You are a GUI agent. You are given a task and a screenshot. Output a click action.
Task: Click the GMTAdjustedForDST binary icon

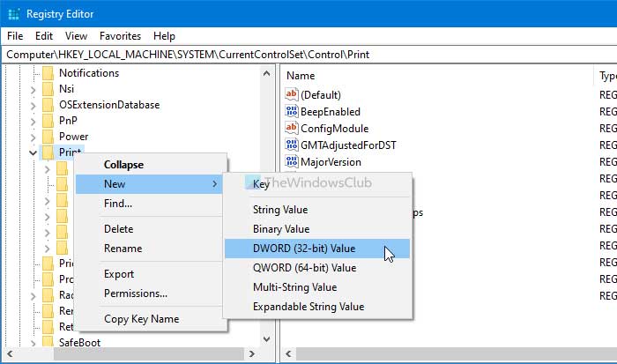(x=292, y=145)
